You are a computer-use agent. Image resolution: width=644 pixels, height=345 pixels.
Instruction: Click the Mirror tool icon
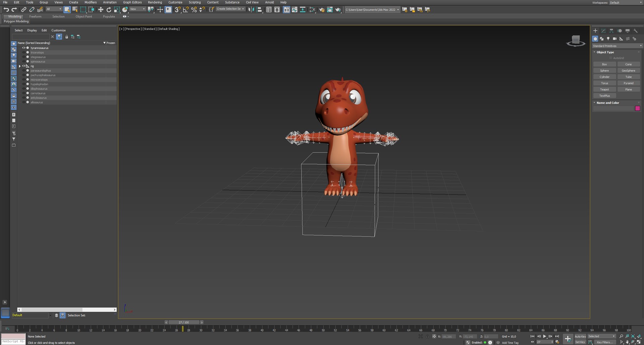pyautogui.click(x=251, y=10)
